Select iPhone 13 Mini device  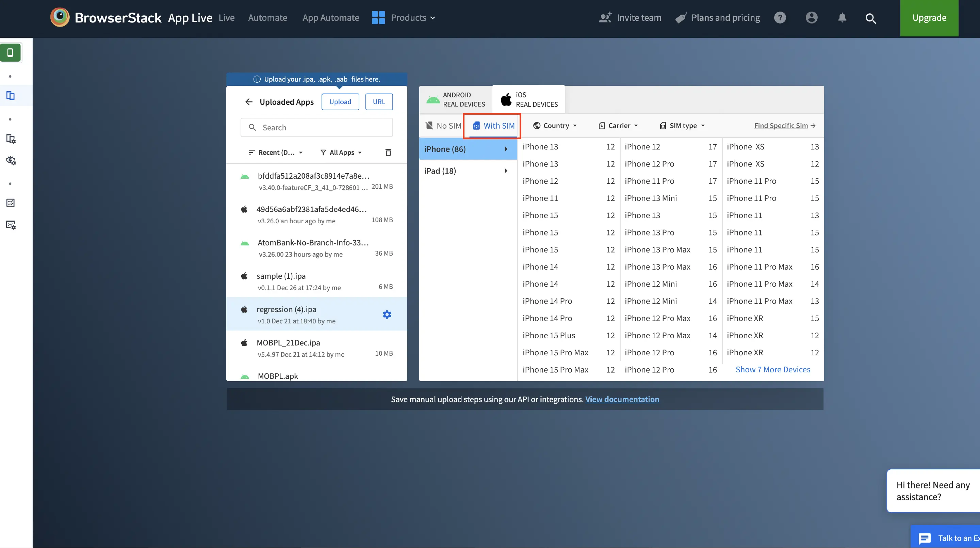point(670,198)
